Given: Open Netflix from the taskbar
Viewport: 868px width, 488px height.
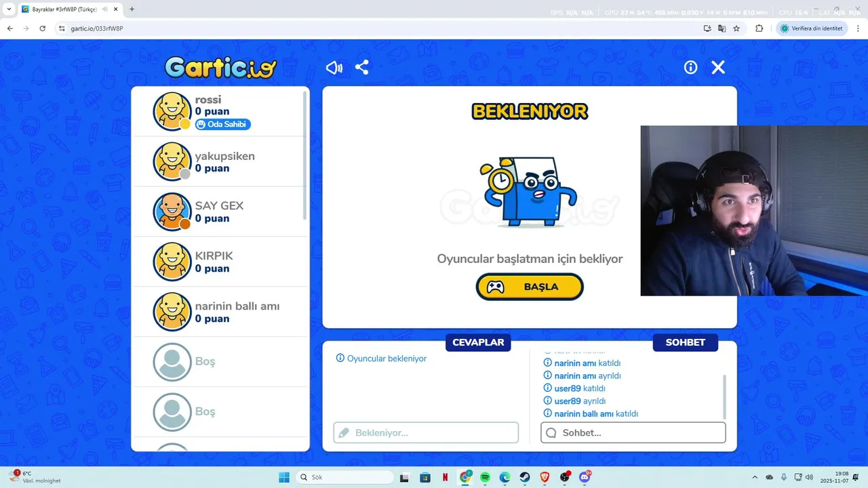Looking at the screenshot, I should click(446, 477).
